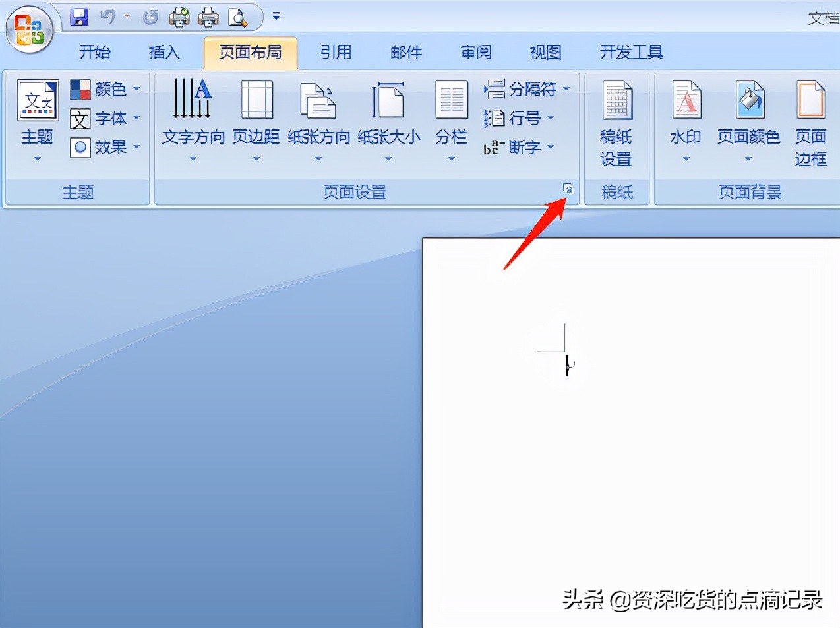Screen dimensions: 840x628
Task: Click the Save icon on Quick Access Toolbar
Action: pyautogui.click(x=79, y=17)
